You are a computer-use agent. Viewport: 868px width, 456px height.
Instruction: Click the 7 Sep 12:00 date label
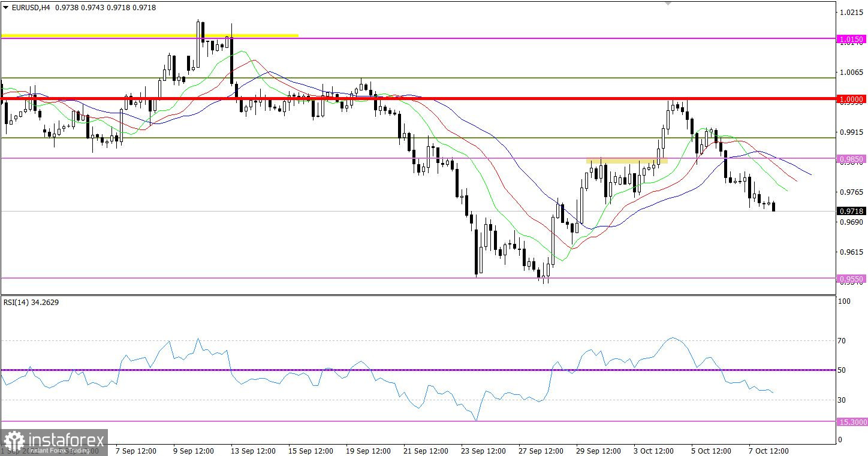coord(136,450)
